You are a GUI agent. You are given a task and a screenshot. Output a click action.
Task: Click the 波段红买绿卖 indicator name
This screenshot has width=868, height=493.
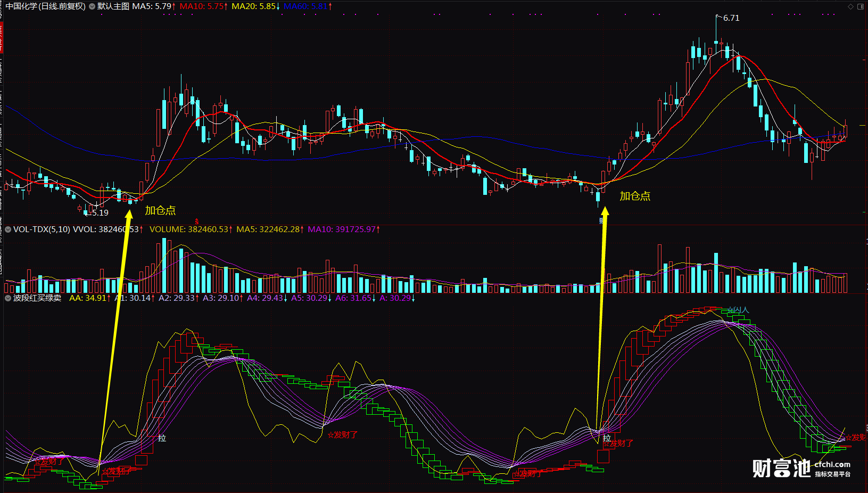(x=37, y=298)
